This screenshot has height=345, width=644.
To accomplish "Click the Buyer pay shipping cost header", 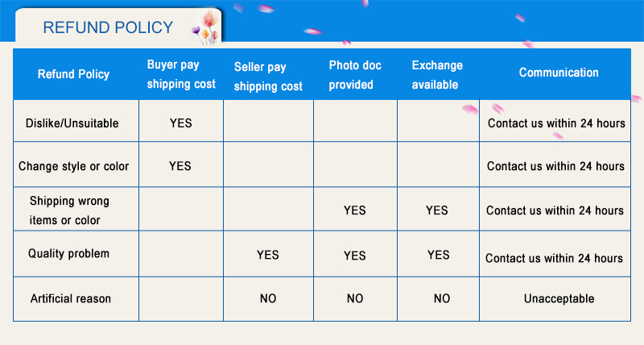I will (181, 74).
